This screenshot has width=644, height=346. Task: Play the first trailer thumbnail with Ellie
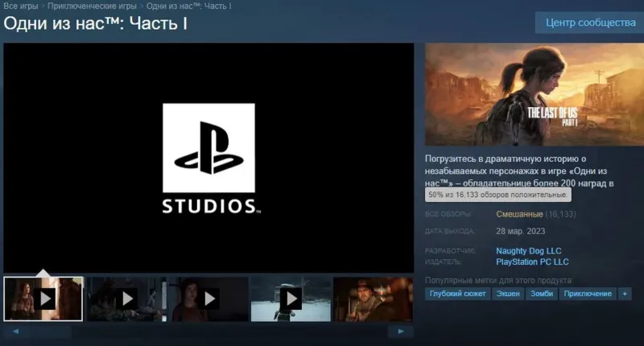[x=44, y=299]
